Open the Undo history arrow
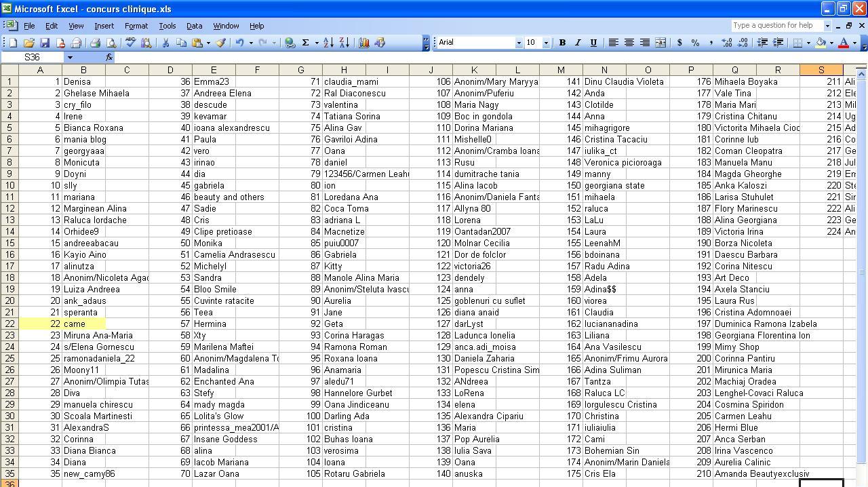868x487 pixels. pos(250,43)
